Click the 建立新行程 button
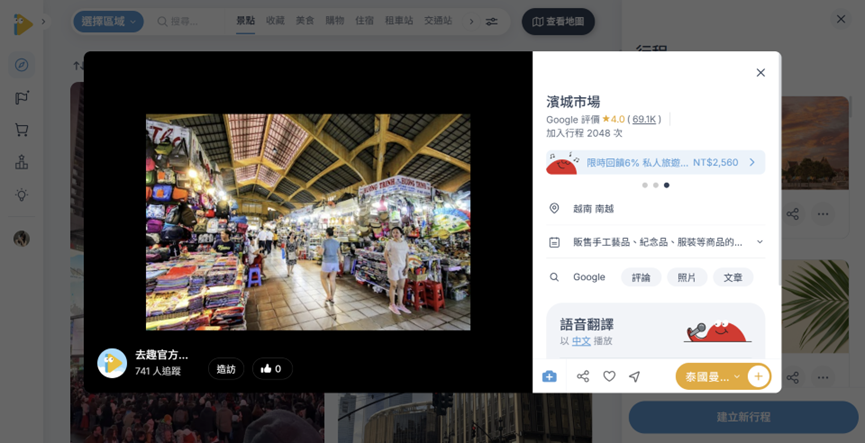Screen dimensions: 865x443 coord(744,417)
